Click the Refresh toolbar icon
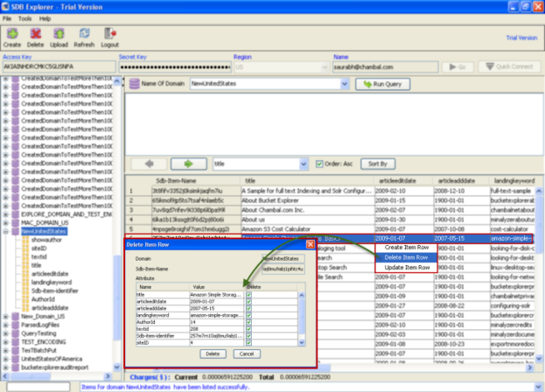Screen dimensions: 545x392 click(84, 34)
